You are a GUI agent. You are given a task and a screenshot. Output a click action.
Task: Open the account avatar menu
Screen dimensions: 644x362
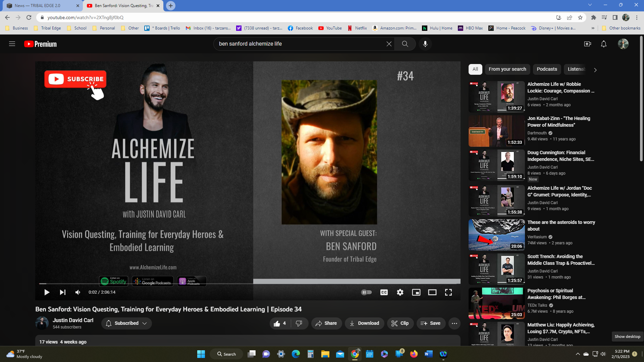(623, 44)
